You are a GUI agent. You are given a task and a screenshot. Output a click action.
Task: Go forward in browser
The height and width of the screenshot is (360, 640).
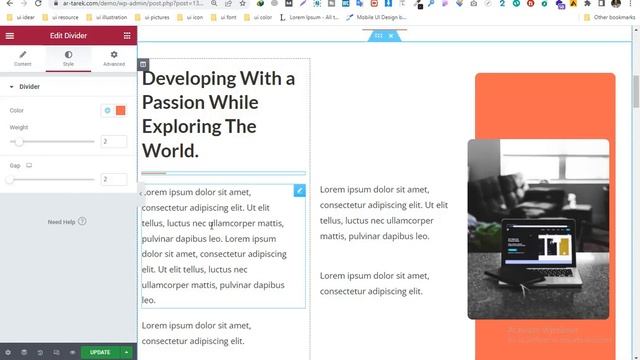[x=24, y=3]
